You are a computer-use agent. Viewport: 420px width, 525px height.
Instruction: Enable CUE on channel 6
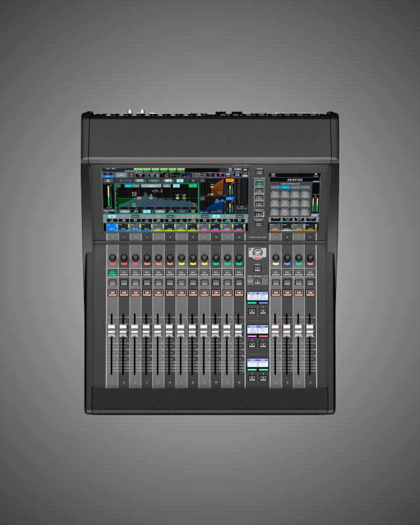point(170,282)
